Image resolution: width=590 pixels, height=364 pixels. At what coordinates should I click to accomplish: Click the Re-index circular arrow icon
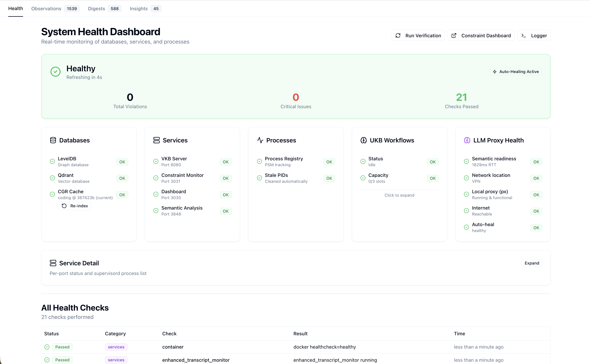coord(64,206)
